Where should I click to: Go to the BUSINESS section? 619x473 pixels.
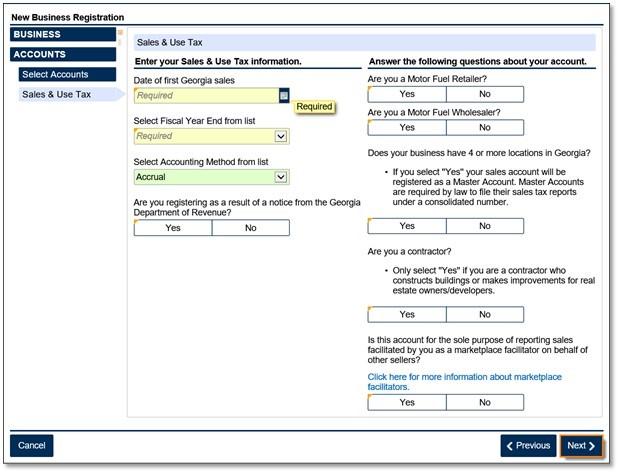(64, 34)
